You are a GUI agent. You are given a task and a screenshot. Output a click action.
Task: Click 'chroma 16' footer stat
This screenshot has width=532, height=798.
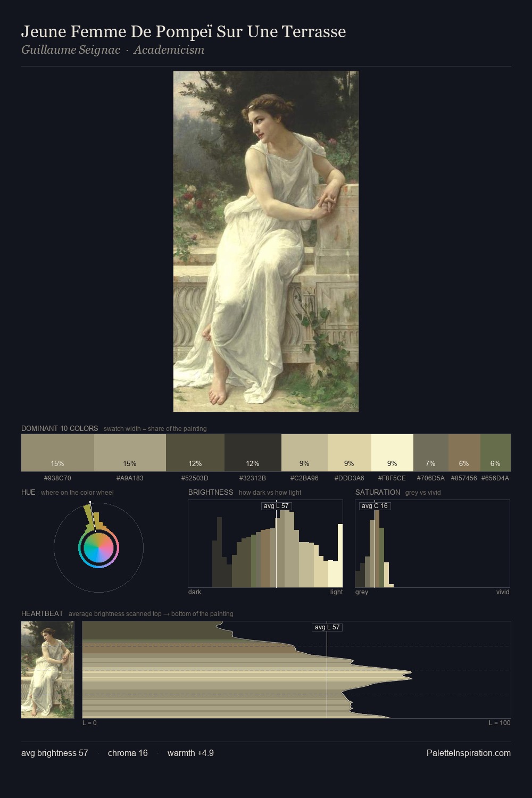click(x=128, y=753)
